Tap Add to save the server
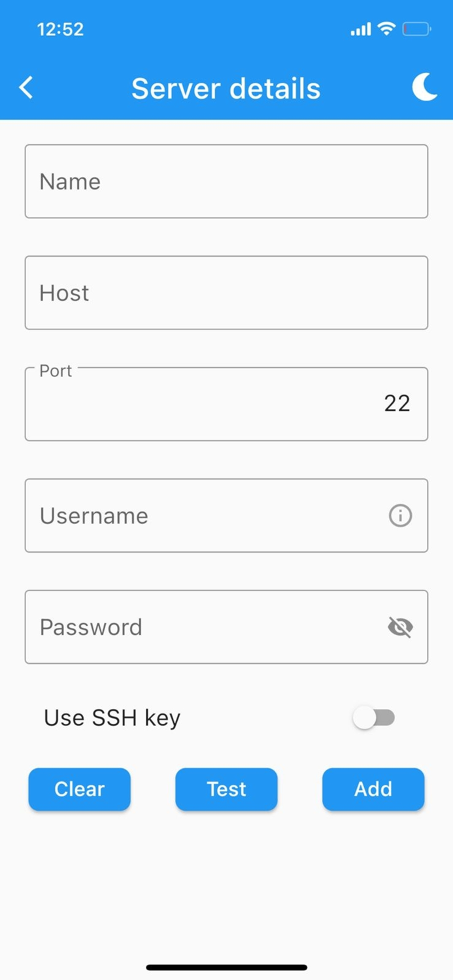Image resolution: width=453 pixels, height=980 pixels. (373, 789)
